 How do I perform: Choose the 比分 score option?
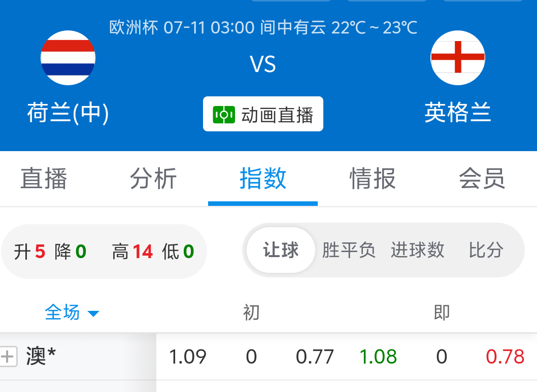point(486,250)
